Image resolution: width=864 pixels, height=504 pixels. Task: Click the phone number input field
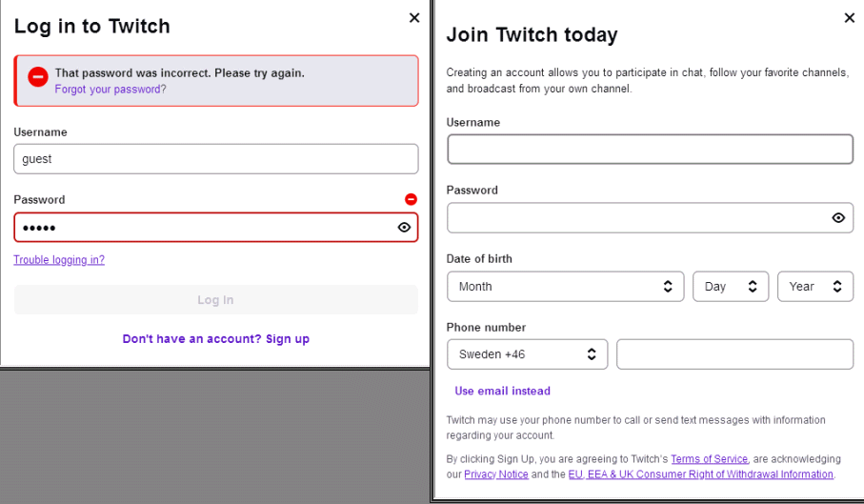[x=734, y=353]
